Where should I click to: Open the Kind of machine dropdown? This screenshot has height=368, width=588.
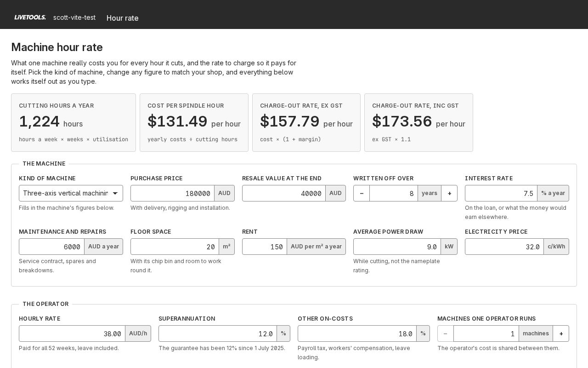(x=71, y=193)
